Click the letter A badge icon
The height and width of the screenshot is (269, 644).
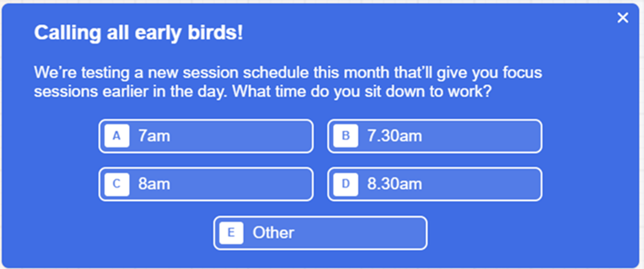point(117,136)
